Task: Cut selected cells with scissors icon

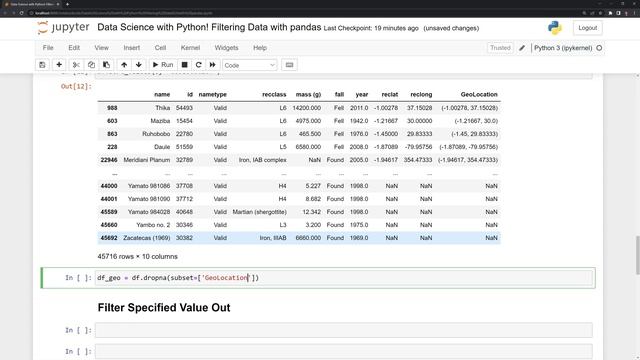Action: (x=76, y=65)
